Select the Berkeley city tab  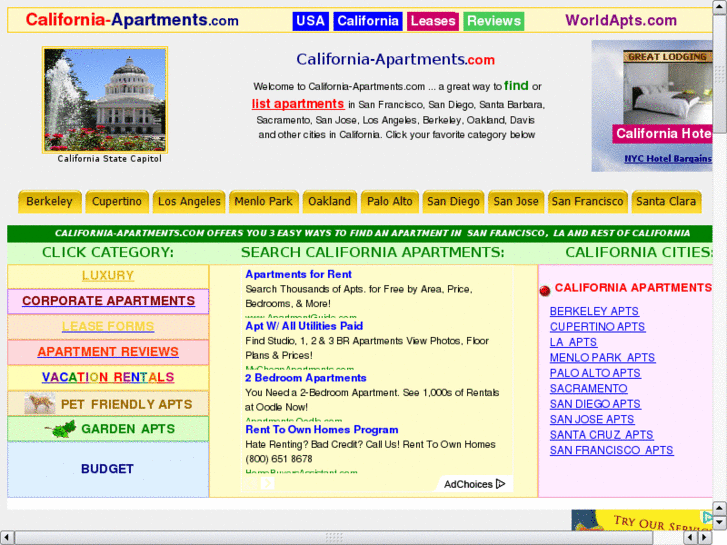pos(50,202)
